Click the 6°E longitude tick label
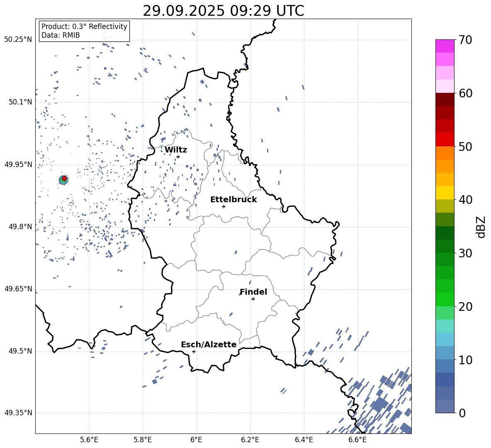Image resolution: width=491 pixels, height=448 pixels. [196, 440]
